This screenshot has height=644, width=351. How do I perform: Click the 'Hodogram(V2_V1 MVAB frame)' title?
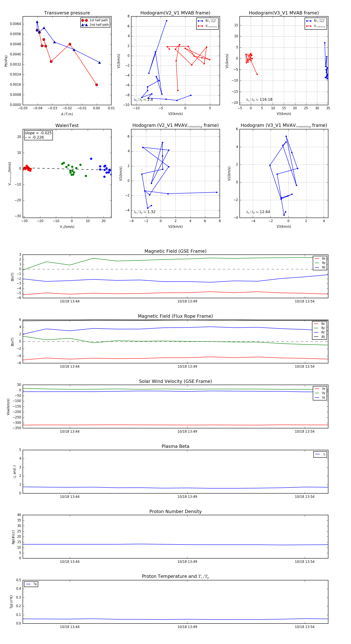(175, 13)
